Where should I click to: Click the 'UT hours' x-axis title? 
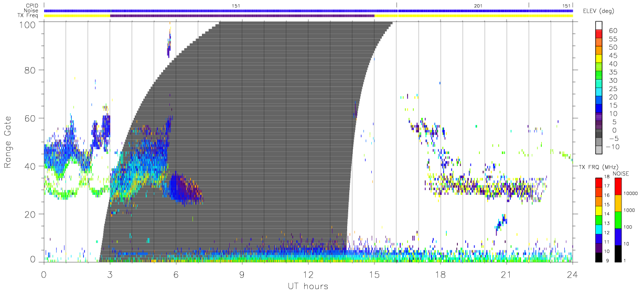click(x=308, y=286)
